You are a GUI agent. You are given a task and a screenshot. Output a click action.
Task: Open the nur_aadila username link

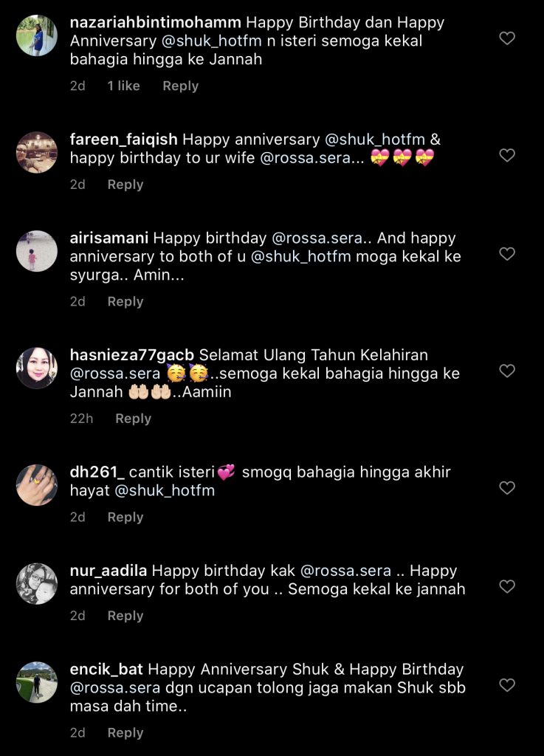(x=109, y=571)
